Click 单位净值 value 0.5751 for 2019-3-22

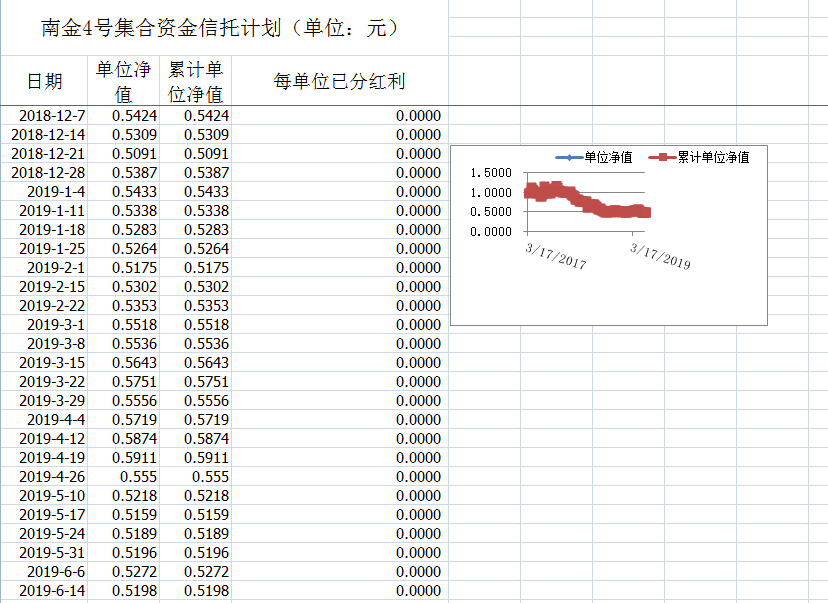pos(124,382)
